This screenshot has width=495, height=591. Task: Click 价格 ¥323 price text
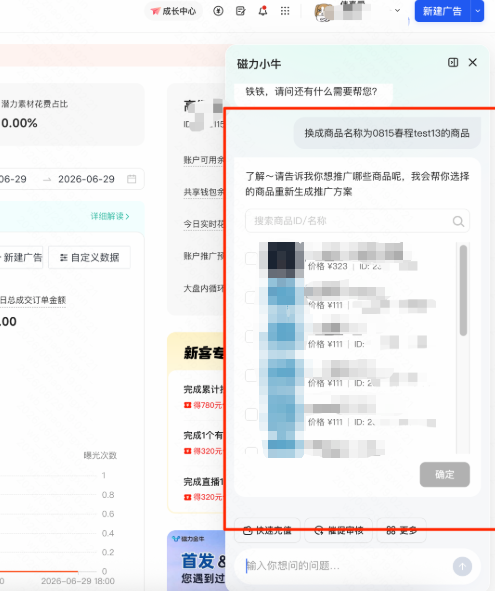click(327, 266)
